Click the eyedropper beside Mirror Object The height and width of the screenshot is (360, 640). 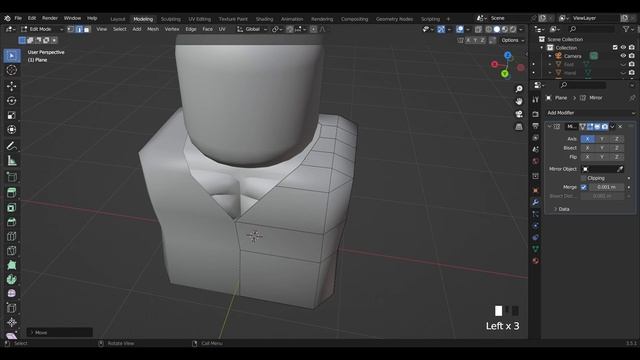pos(620,169)
